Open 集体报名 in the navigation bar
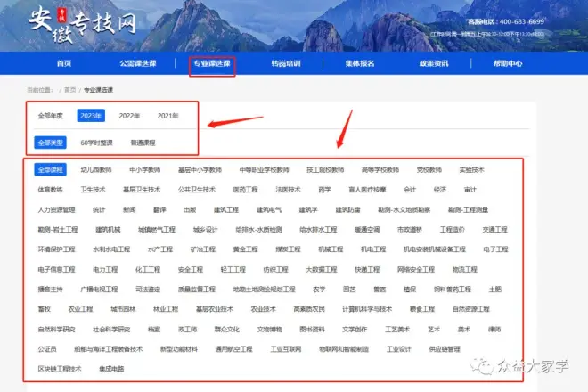The image size is (588, 392). click(x=359, y=63)
